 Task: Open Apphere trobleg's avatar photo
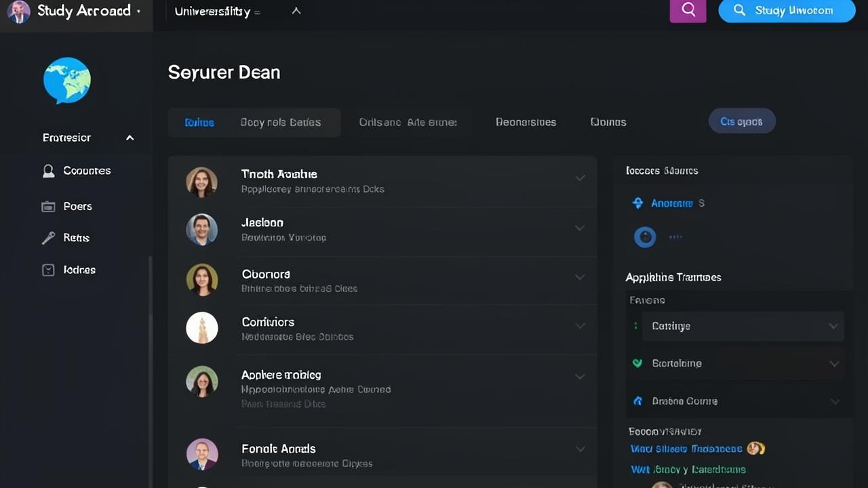coord(202,382)
